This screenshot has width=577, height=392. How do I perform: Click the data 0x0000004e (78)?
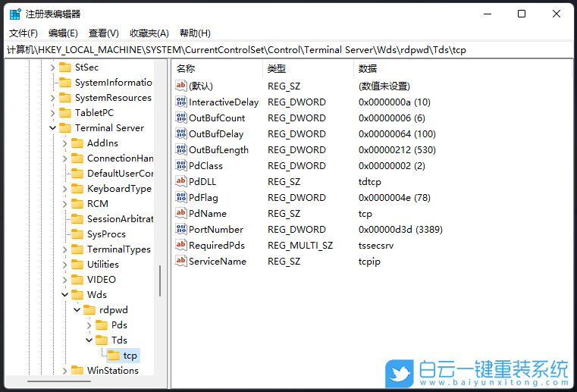pos(394,198)
